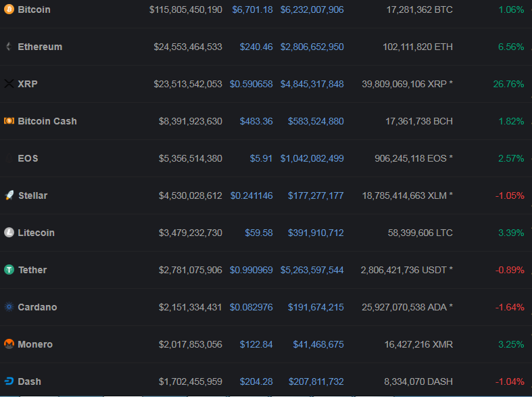Click the orange Monero icon
Screen dimensions: 532x397
pos(9,344)
